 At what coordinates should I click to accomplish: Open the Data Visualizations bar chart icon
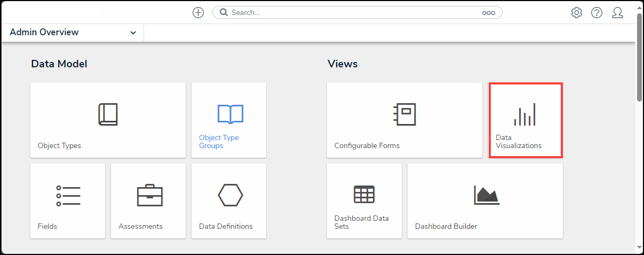[525, 114]
